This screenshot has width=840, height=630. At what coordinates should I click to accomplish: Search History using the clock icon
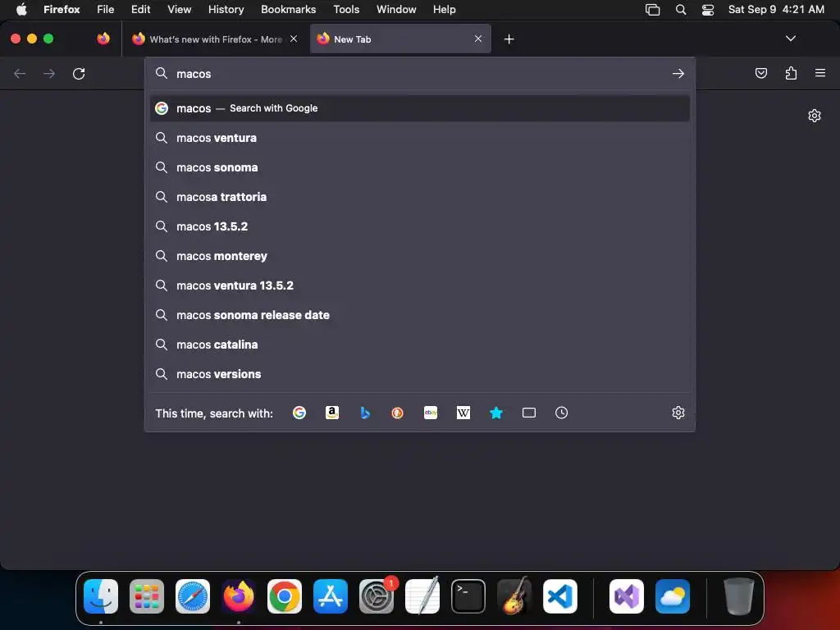(x=561, y=413)
